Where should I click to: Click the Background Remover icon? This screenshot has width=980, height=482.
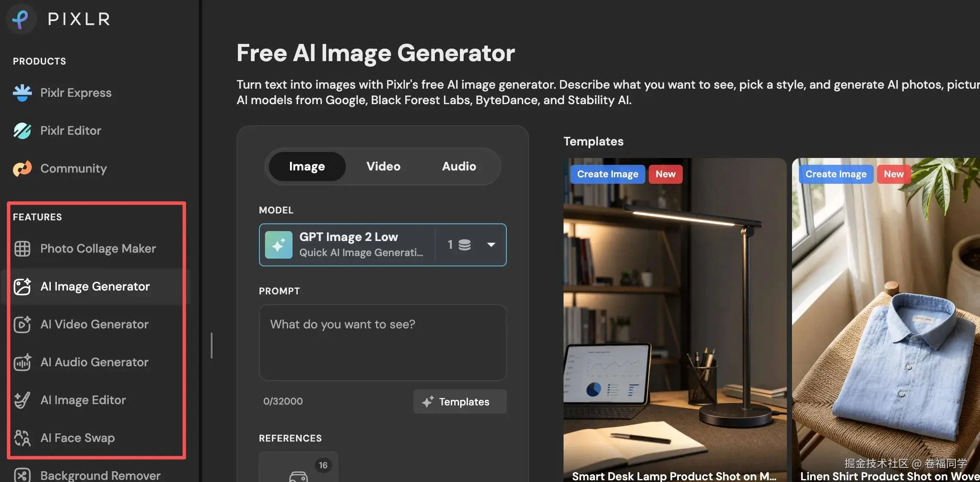22,475
